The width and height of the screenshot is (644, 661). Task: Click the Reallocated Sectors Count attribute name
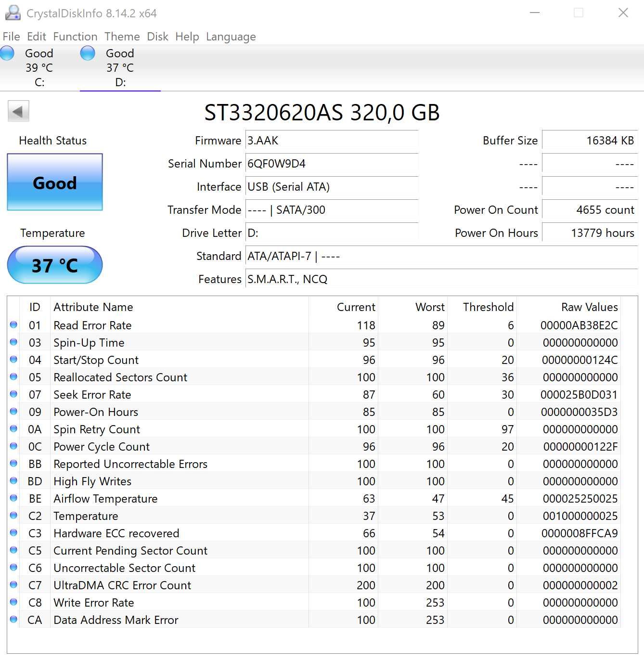[120, 377]
